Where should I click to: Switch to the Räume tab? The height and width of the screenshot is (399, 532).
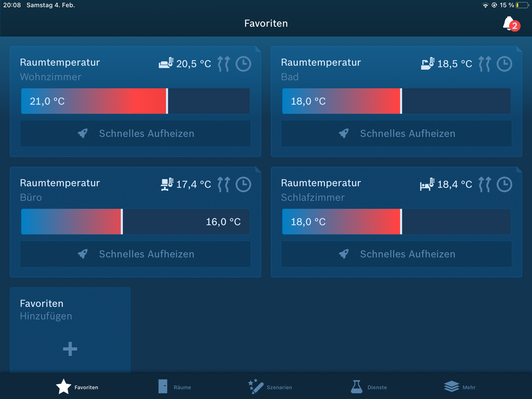(x=175, y=387)
